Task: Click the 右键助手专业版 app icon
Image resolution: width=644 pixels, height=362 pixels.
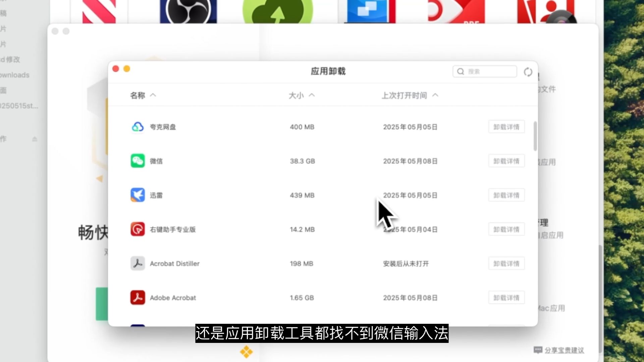Action: tap(138, 229)
